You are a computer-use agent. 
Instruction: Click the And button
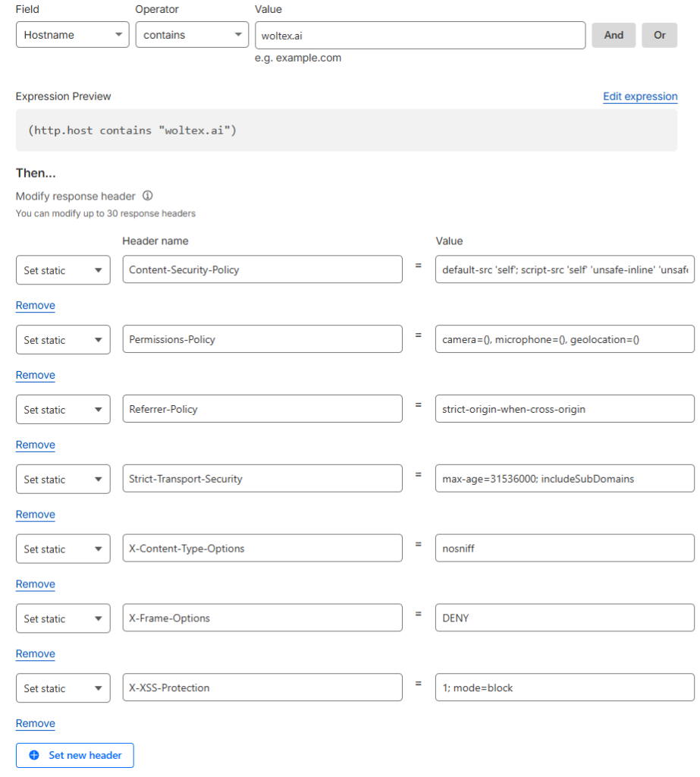[x=614, y=35]
